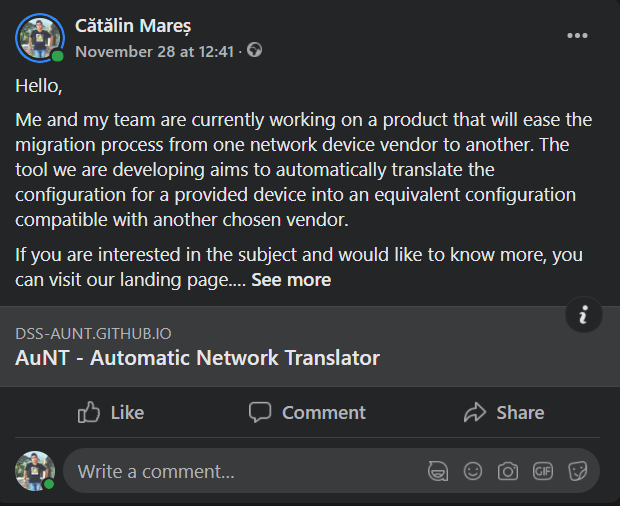Image resolution: width=620 pixels, height=506 pixels.
Task: Click the Share arrow icon
Action: [474, 412]
